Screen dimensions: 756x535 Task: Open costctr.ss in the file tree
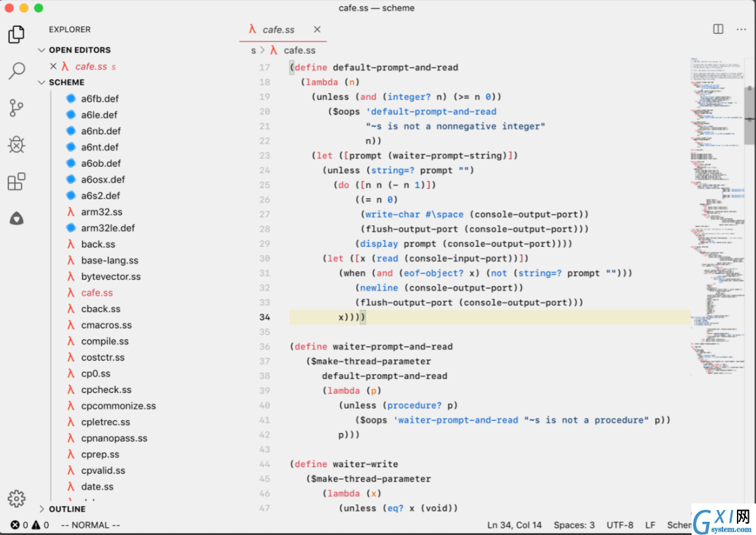[103, 357]
